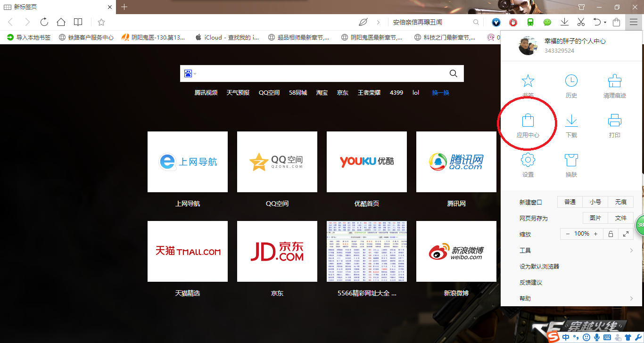This screenshot has width=644, height=343.
Task: Toggle the zoom lock padlock icon
Action: (611, 234)
